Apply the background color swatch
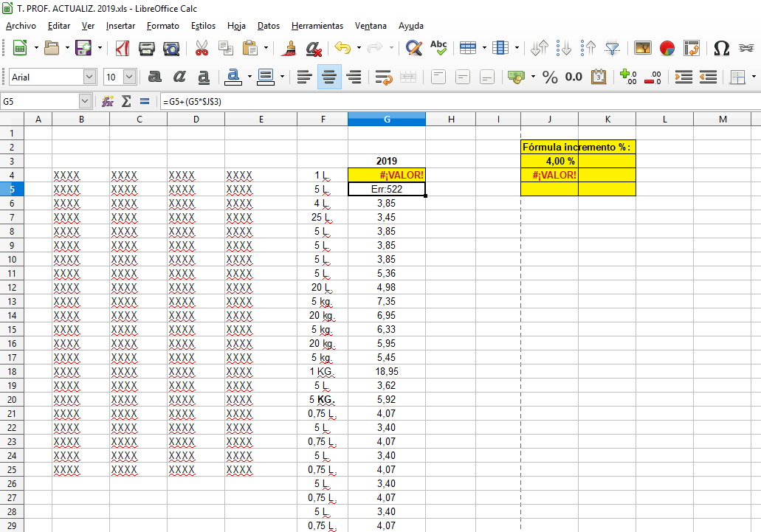This screenshot has width=761, height=532. point(266,77)
